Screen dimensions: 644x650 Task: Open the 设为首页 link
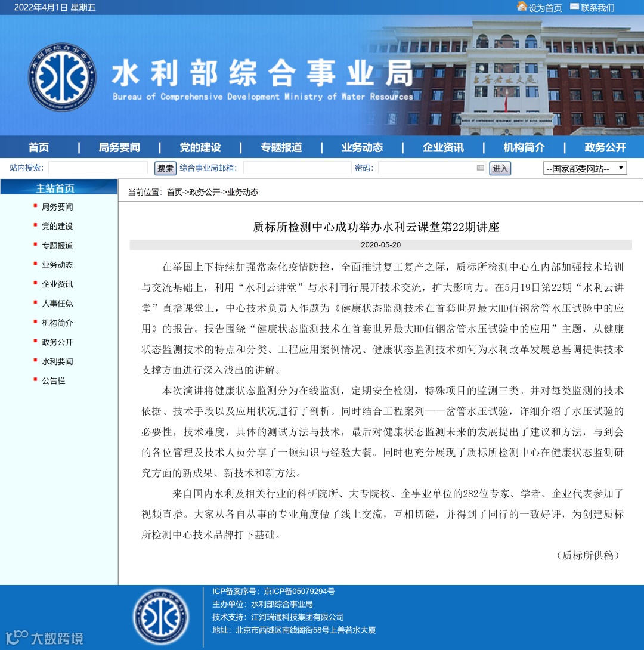point(545,8)
